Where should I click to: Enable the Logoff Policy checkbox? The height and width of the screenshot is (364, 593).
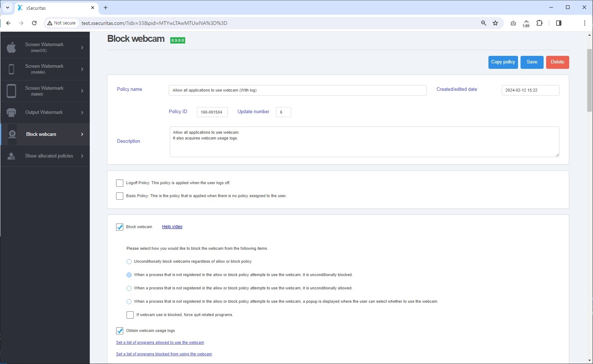click(119, 183)
